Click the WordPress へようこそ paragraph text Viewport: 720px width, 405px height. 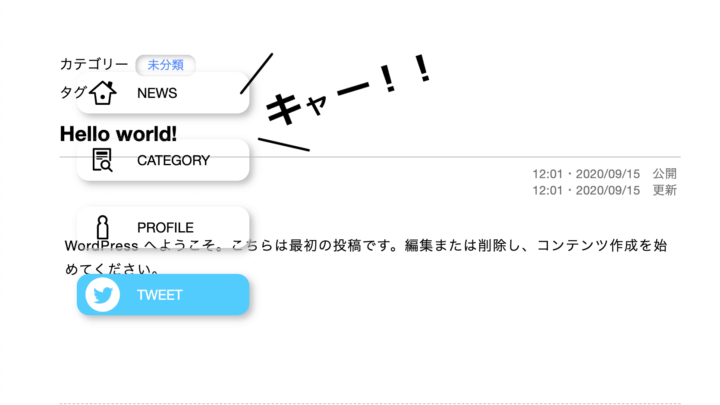[366, 257]
